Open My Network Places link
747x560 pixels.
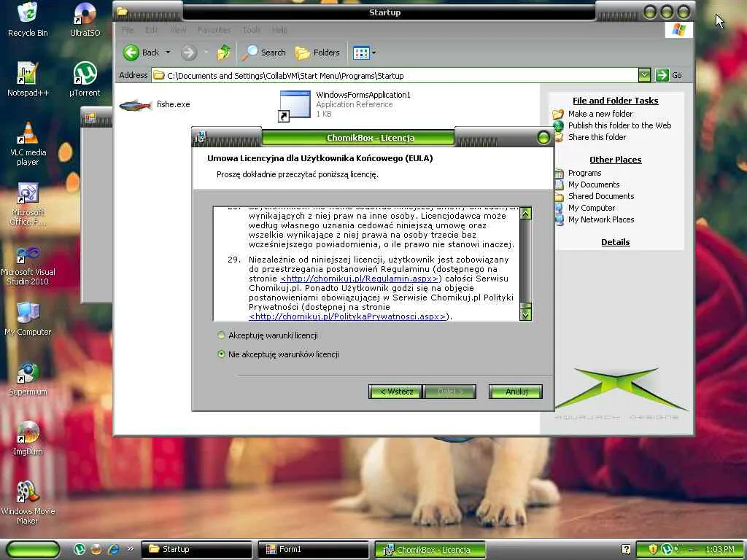coord(601,219)
